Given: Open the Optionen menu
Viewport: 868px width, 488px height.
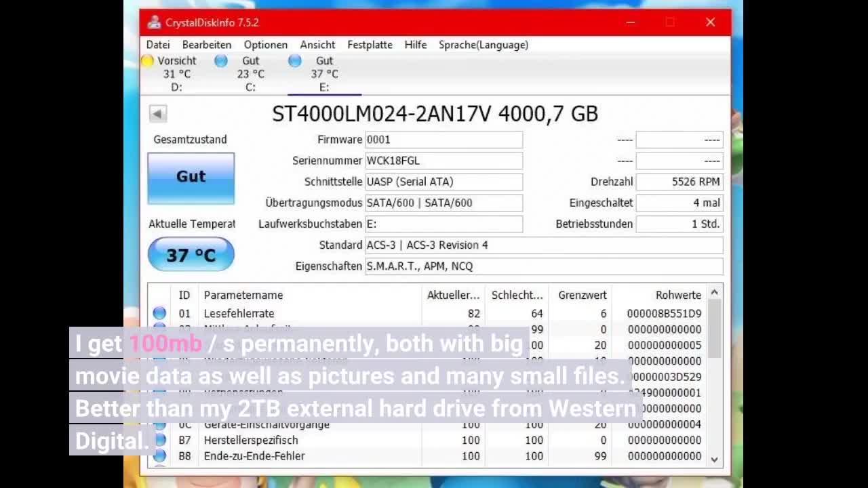Looking at the screenshot, I should pyautogui.click(x=266, y=45).
